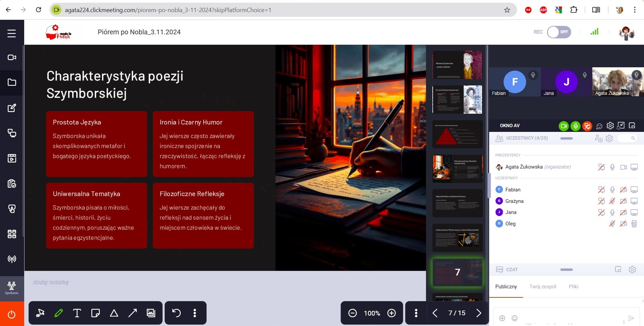Screen dimensions: 644x326
Task: Switch to the Twój zespół chat tab
Action: pyautogui.click(x=543, y=287)
